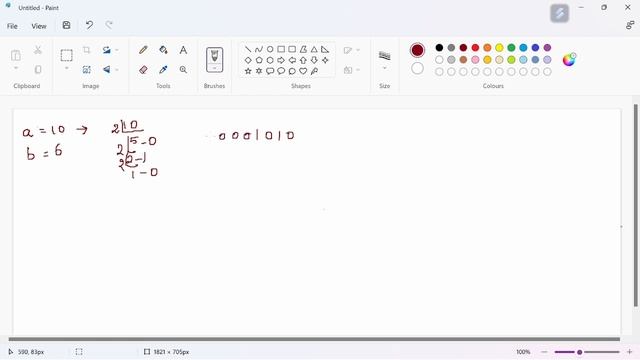Screen dimensions: 640x360
Task: Open the 100% zoom level dropdown
Action: click(x=523, y=352)
